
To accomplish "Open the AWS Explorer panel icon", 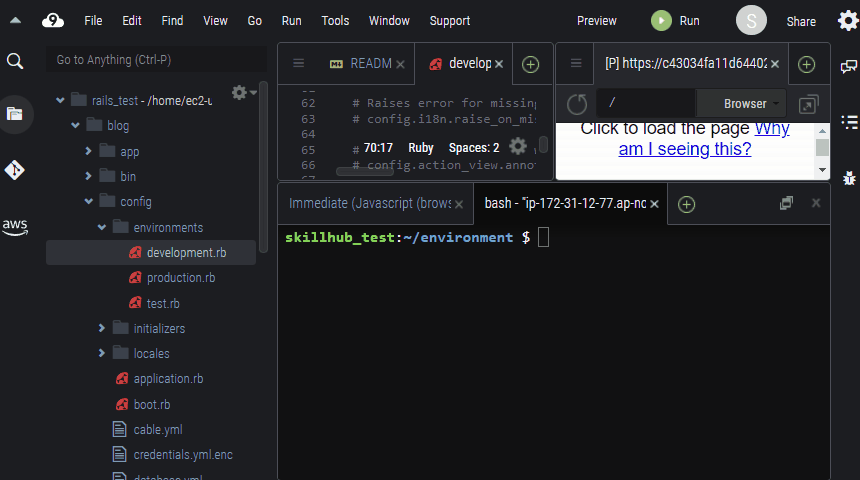I will 15,226.
